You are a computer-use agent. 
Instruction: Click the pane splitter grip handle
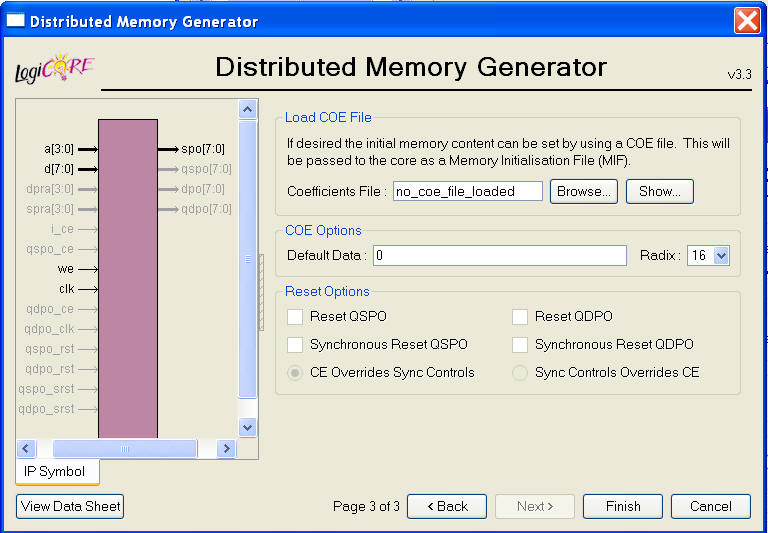[x=261, y=292]
